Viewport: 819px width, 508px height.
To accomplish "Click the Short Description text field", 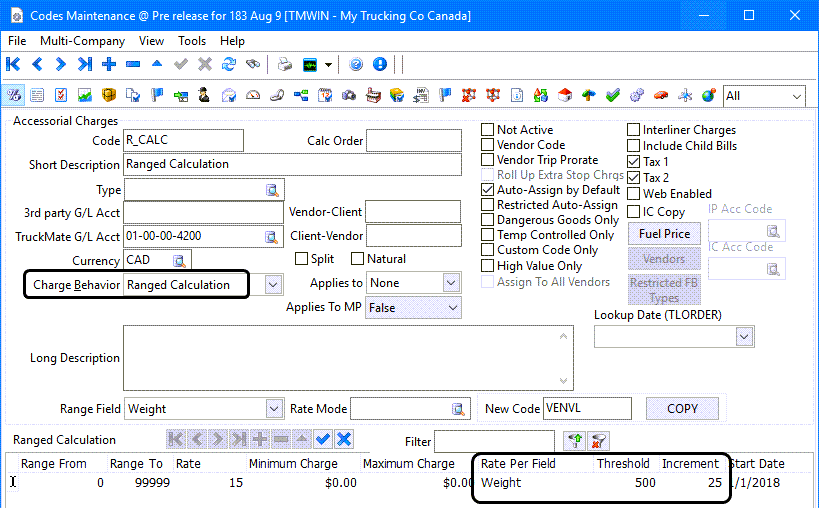I will (x=292, y=164).
